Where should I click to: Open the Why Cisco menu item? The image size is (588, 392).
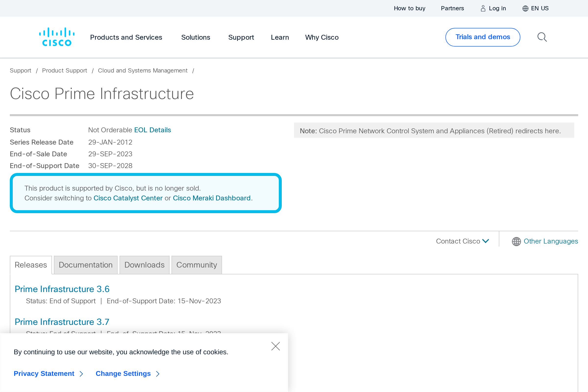tap(321, 37)
